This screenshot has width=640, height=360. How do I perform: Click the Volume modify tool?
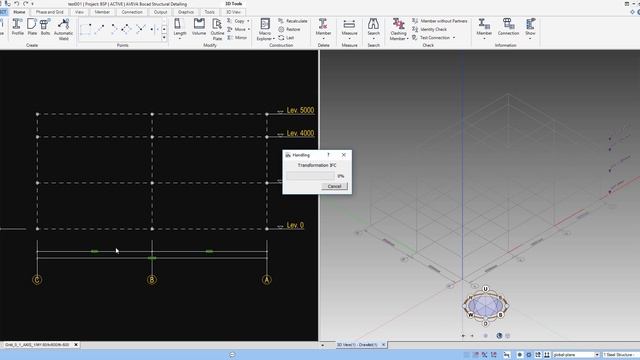199,27
